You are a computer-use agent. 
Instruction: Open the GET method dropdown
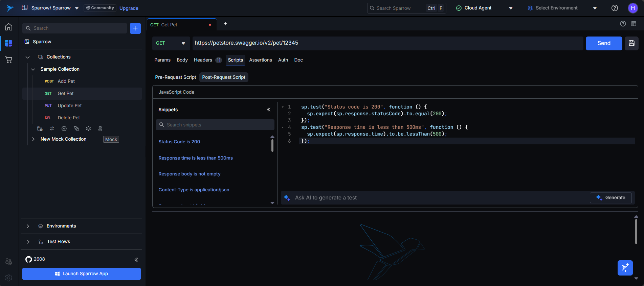[x=171, y=43]
